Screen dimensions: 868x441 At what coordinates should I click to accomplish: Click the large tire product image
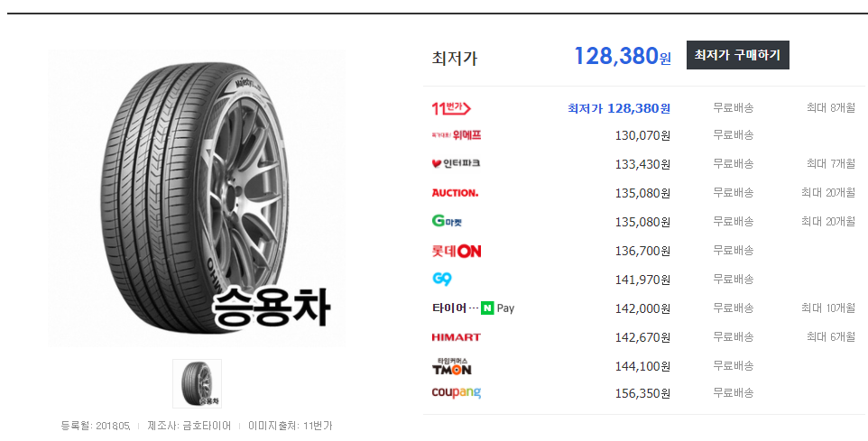(x=197, y=199)
